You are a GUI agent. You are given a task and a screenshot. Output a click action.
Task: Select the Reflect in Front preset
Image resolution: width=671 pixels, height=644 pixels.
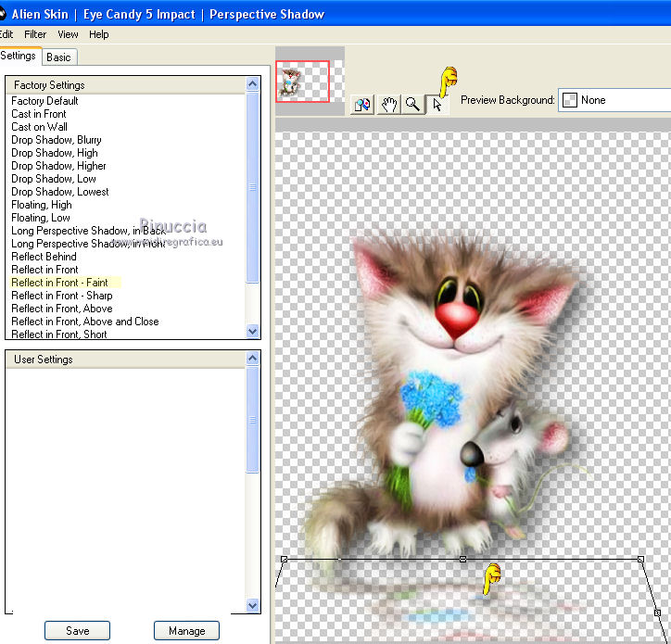44,269
